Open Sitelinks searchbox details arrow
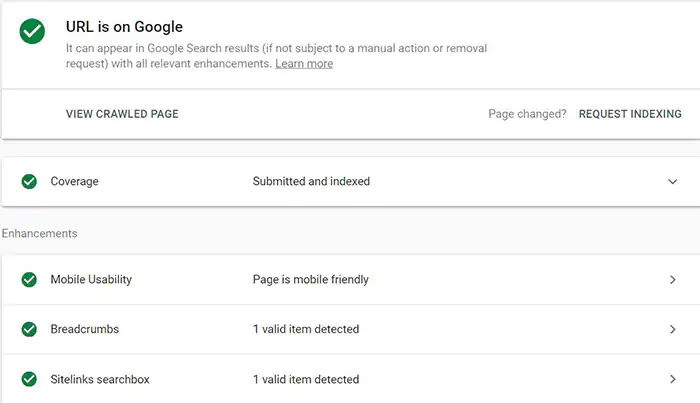This screenshot has height=403, width=700. 673,379
